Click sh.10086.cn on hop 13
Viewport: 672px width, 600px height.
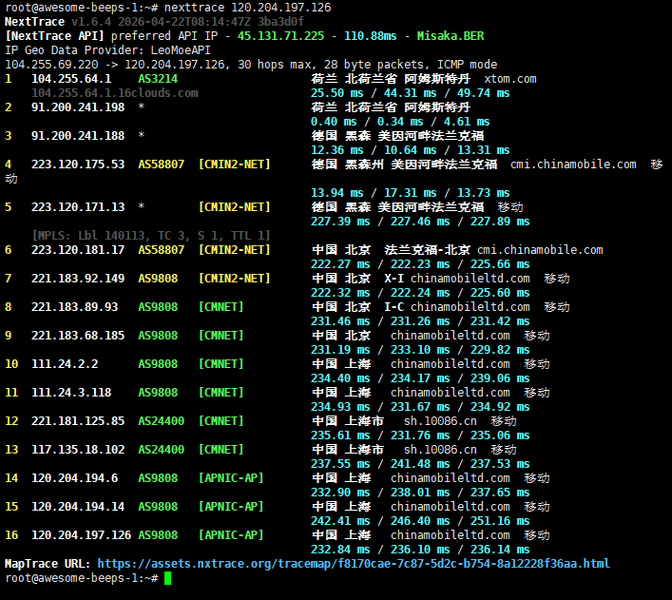[x=440, y=450]
